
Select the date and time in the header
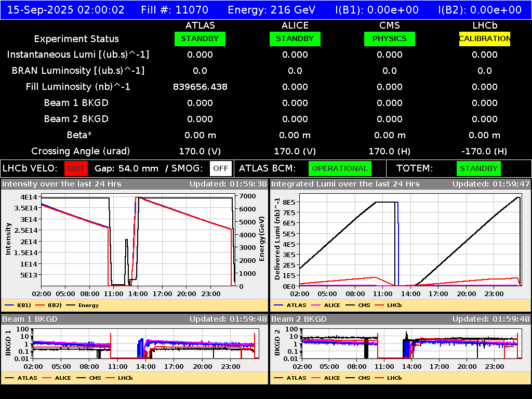tap(66, 9)
